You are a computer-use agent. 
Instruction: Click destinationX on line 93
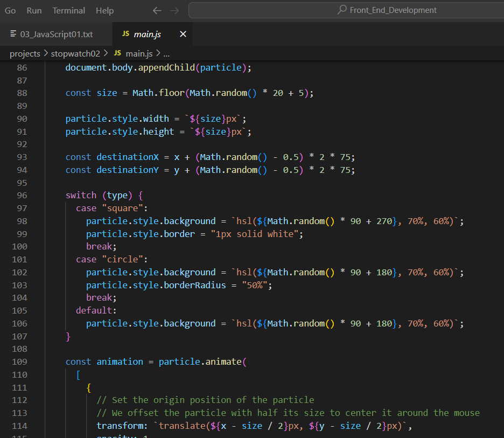click(128, 157)
